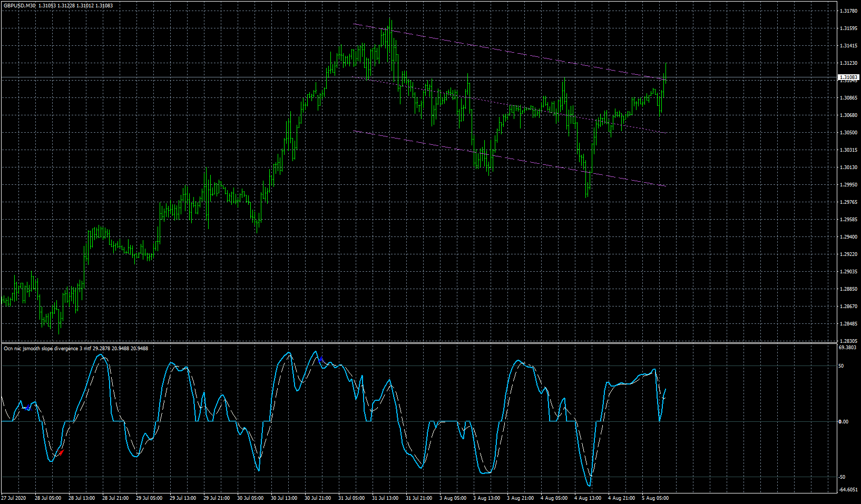
Task: Click price scale value 1.30500
Action: coord(848,133)
